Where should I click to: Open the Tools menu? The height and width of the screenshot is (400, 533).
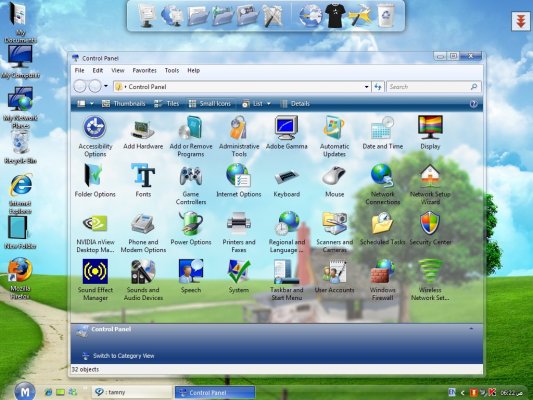point(172,70)
